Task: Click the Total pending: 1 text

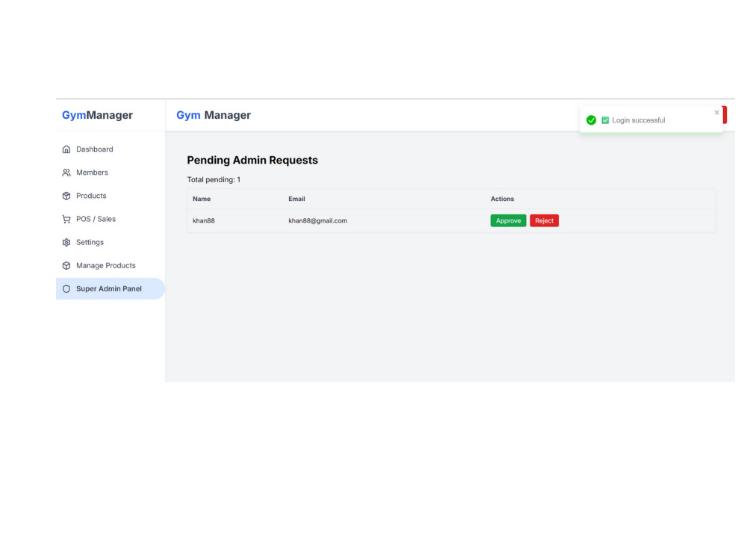Action: [214, 179]
